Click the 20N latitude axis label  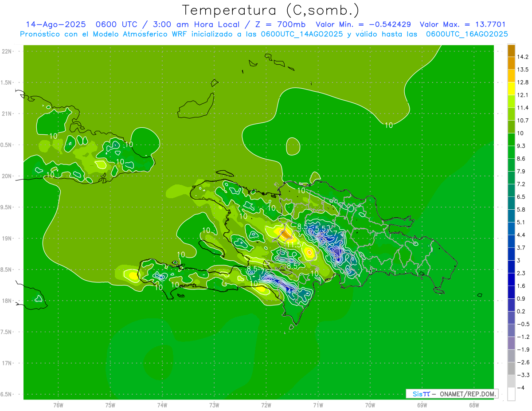pyautogui.click(x=7, y=176)
